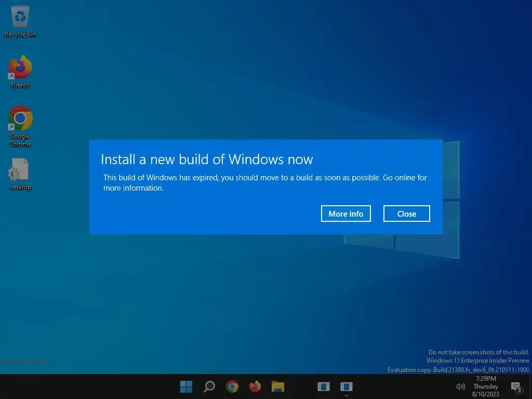Select the Google Chrome desktop shortcut

pyautogui.click(x=20, y=126)
